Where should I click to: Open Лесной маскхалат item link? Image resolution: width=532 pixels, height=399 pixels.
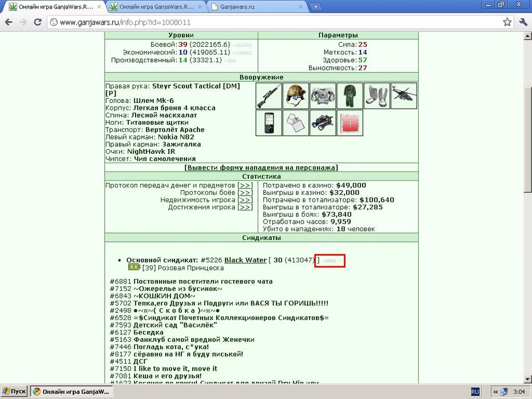164,115
